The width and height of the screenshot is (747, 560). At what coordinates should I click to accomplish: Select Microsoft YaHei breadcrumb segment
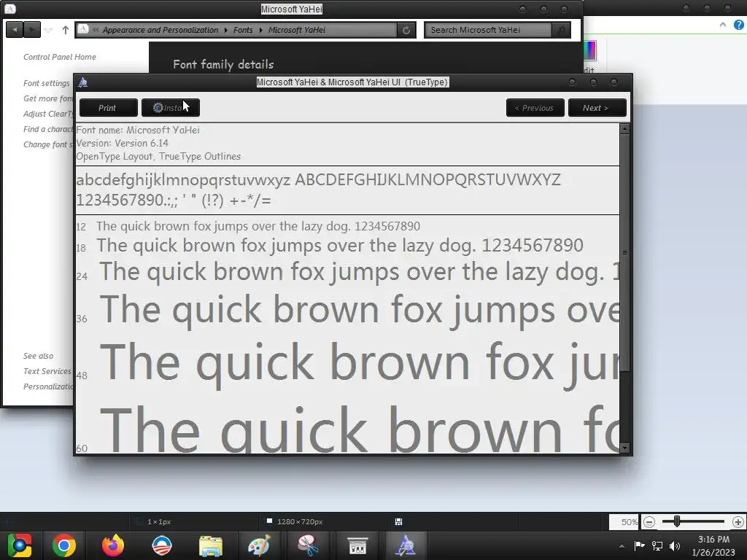pyautogui.click(x=297, y=30)
